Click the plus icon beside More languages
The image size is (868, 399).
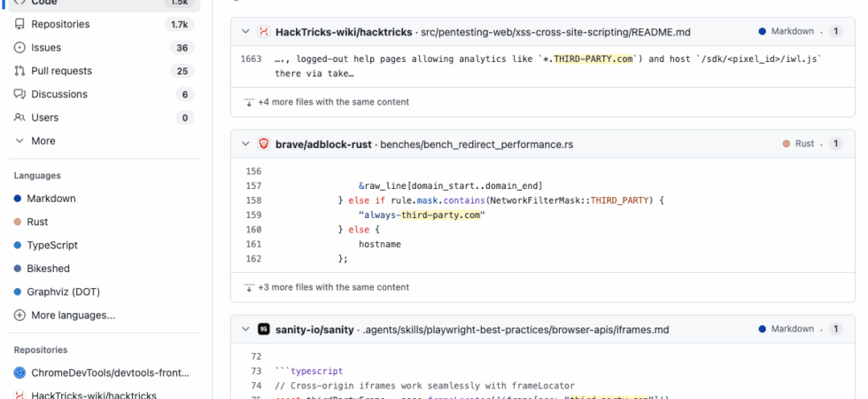coord(19,316)
